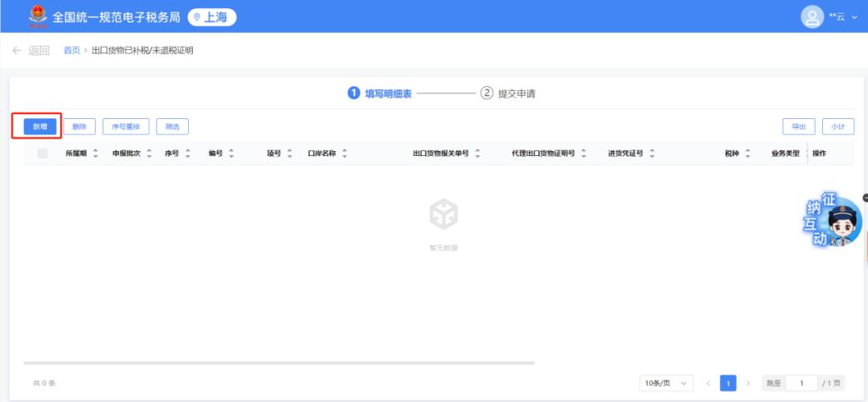Open the 上海 location selector

point(212,17)
